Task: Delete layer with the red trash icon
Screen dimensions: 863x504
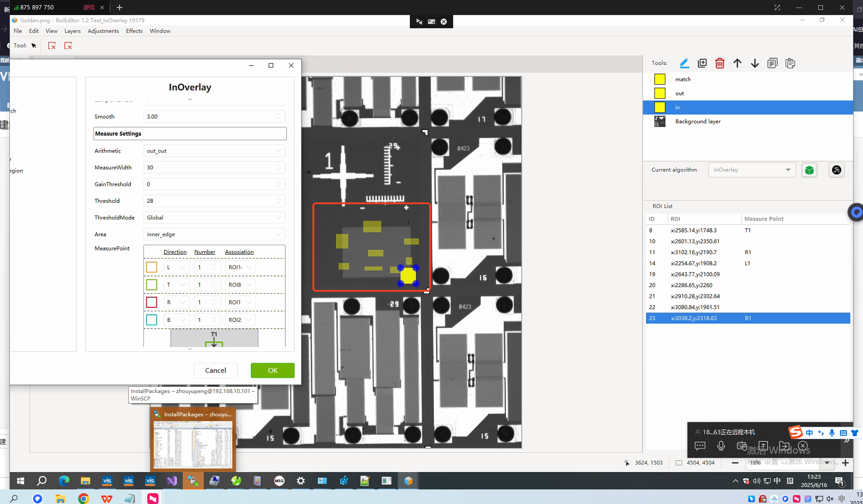Action: tap(719, 63)
